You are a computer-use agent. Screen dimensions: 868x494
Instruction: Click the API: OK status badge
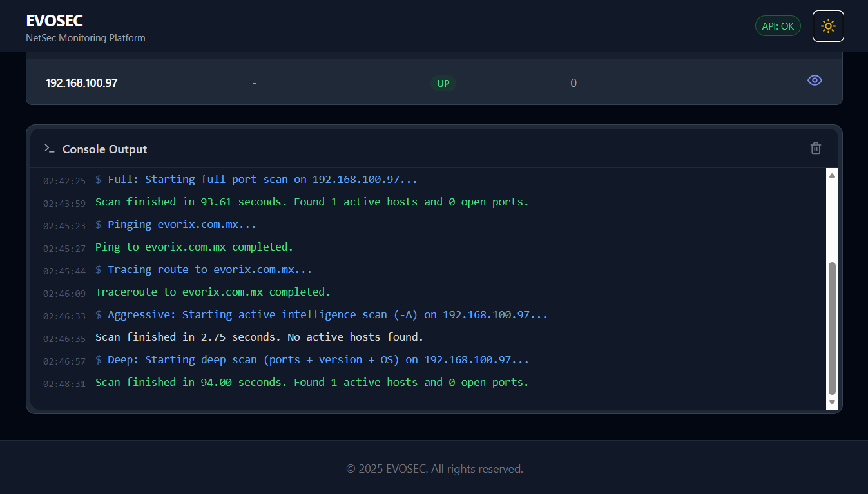[x=778, y=26]
